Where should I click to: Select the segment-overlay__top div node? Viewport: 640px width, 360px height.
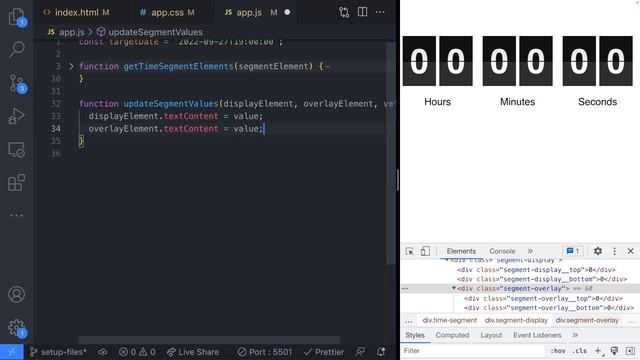pyautogui.click(x=543, y=298)
